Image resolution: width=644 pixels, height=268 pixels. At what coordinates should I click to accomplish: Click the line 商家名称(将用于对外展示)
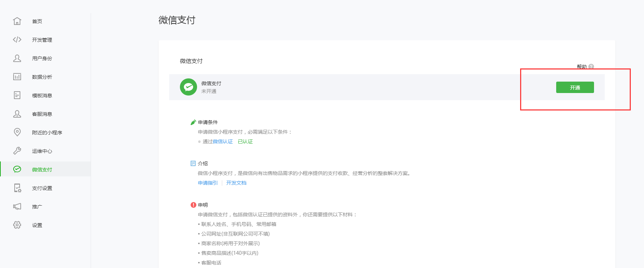pyautogui.click(x=231, y=243)
